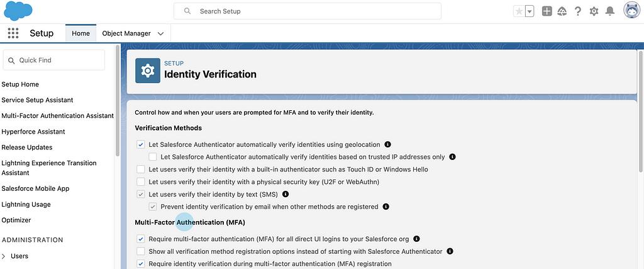Switch to the Home tab
The width and height of the screenshot is (644, 269).
pos(80,33)
